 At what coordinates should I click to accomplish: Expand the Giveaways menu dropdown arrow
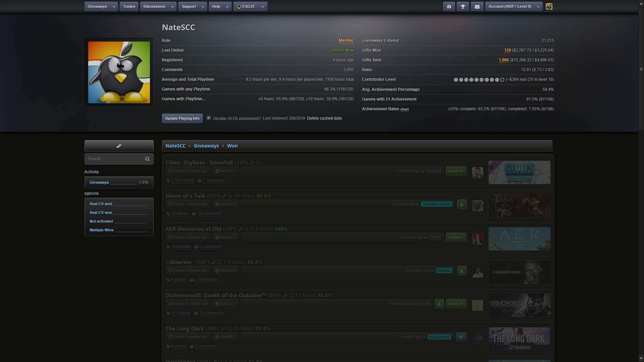tap(114, 7)
